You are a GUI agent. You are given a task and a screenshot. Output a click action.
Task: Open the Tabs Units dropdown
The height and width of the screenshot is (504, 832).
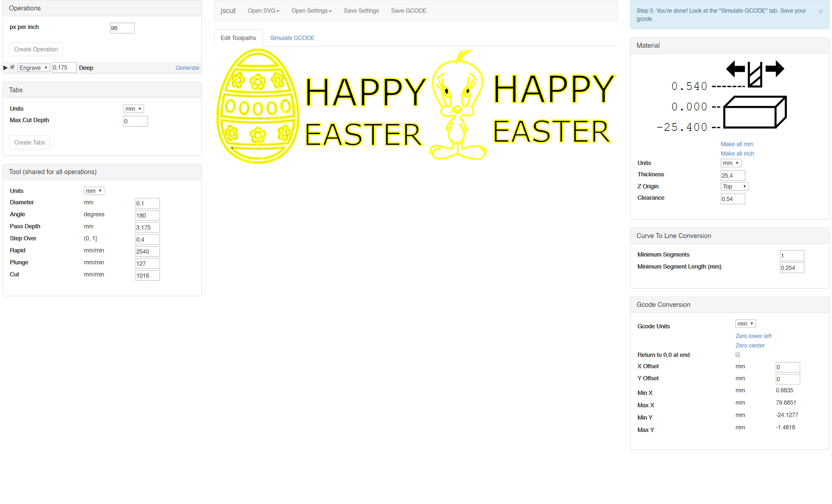tap(133, 109)
